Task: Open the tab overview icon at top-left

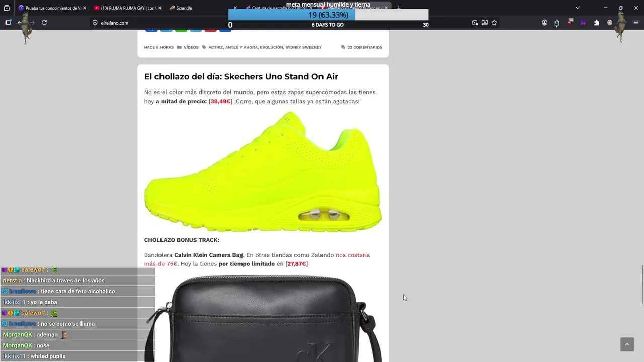Action: pos(7,8)
